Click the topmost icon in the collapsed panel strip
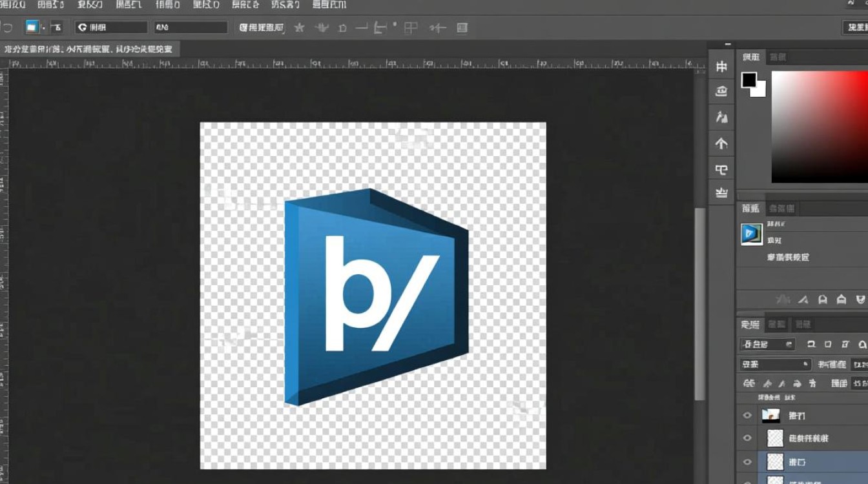This screenshot has height=484, width=868. pyautogui.click(x=721, y=66)
